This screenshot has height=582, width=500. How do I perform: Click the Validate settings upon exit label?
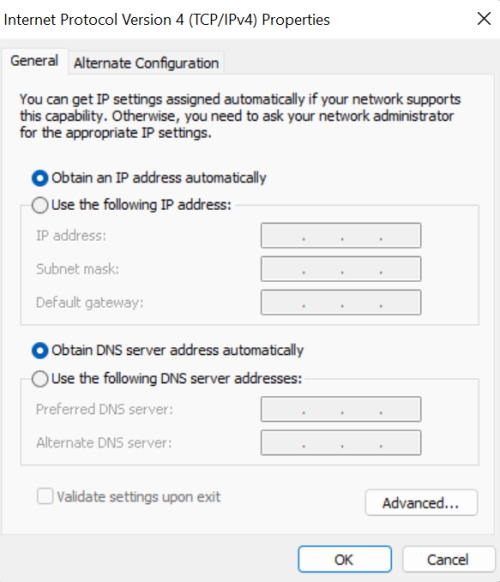[x=138, y=497]
